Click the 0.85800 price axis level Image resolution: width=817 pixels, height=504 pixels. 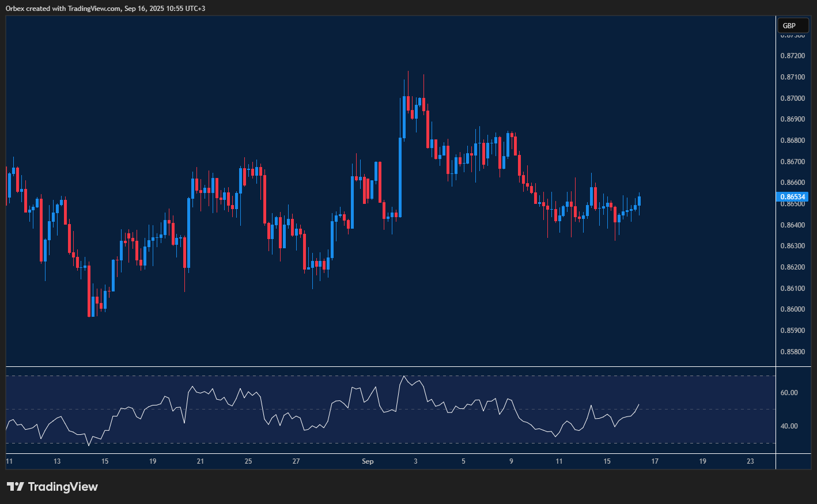(x=792, y=352)
